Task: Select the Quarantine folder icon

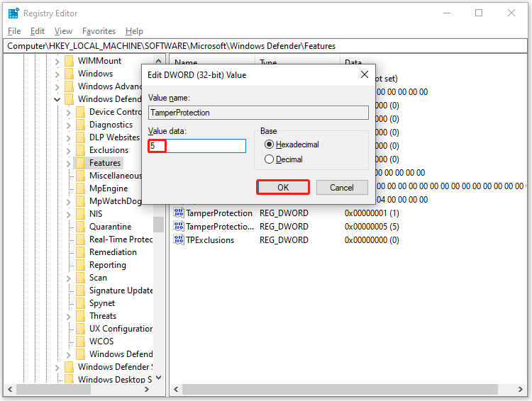Action: pos(80,227)
